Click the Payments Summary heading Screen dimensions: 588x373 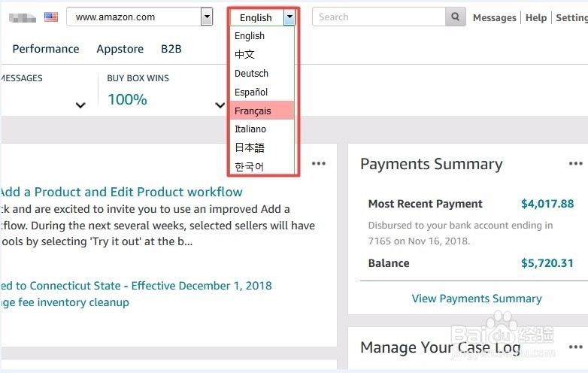(x=432, y=164)
